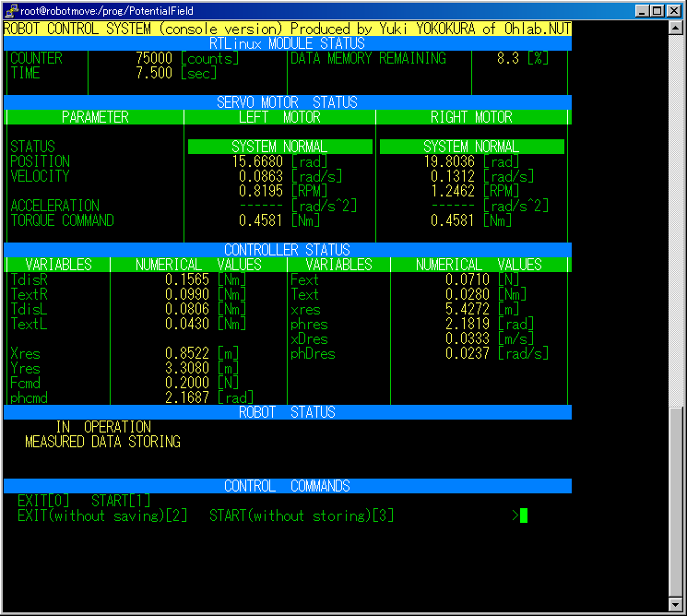Click START(without storing)[3] command
The width and height of the screenshot is (687, 616).
[302, 515]
